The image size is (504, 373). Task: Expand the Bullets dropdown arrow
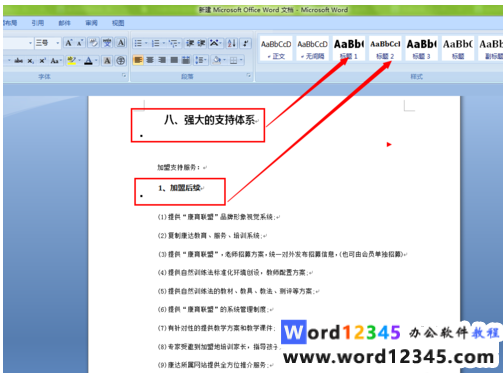[146, 43]
